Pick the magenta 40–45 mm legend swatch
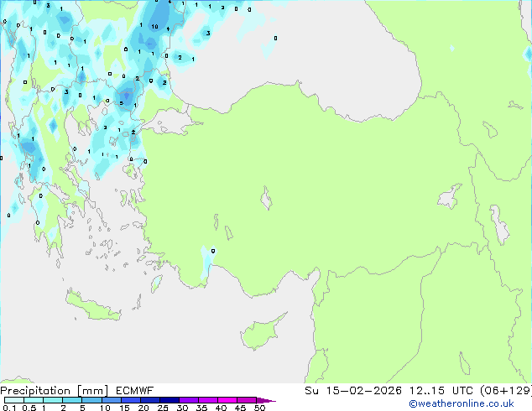The height and width of the screenshot is (411, 532). click(230, 401)
